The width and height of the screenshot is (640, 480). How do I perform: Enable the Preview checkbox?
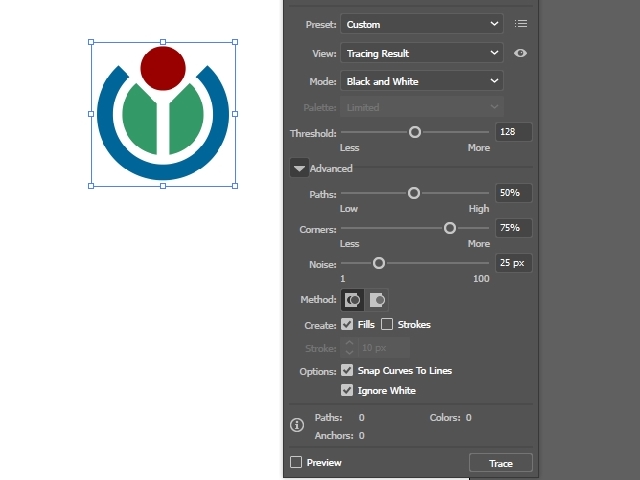point(296,462)
